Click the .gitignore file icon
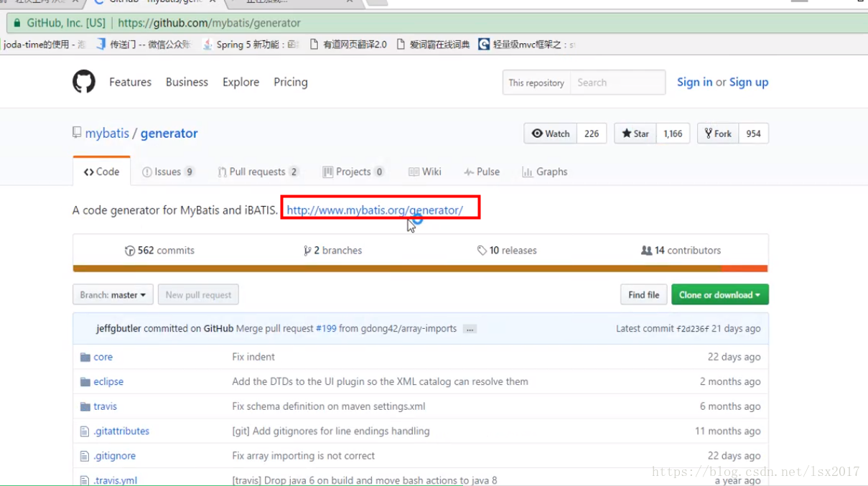This screenshot has width=868, height=486. click(x=85, y=456)
